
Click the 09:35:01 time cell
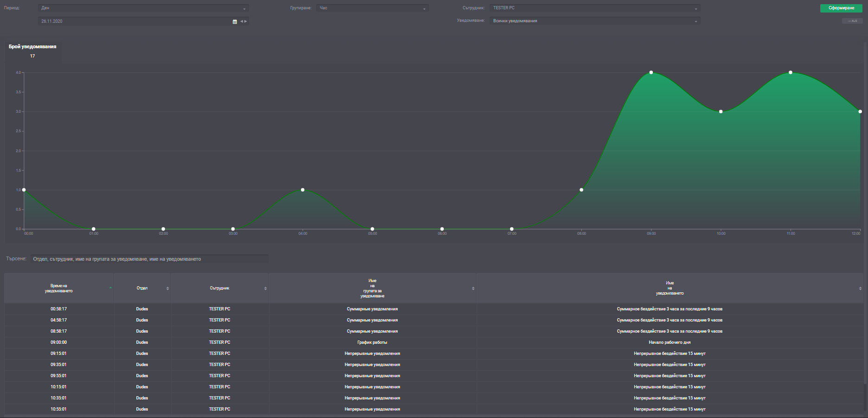point(59,365)
